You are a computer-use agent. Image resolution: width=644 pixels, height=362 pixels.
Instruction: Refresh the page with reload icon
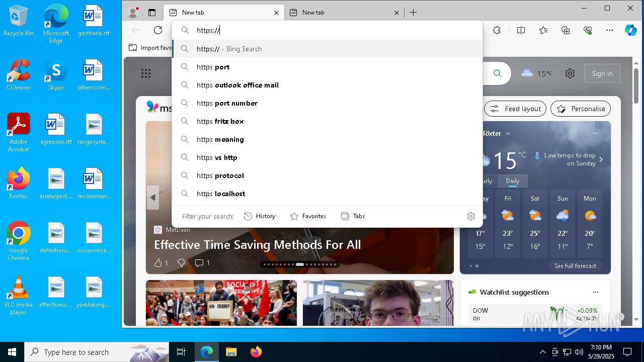pyautogui.click(x=158, y=30)
